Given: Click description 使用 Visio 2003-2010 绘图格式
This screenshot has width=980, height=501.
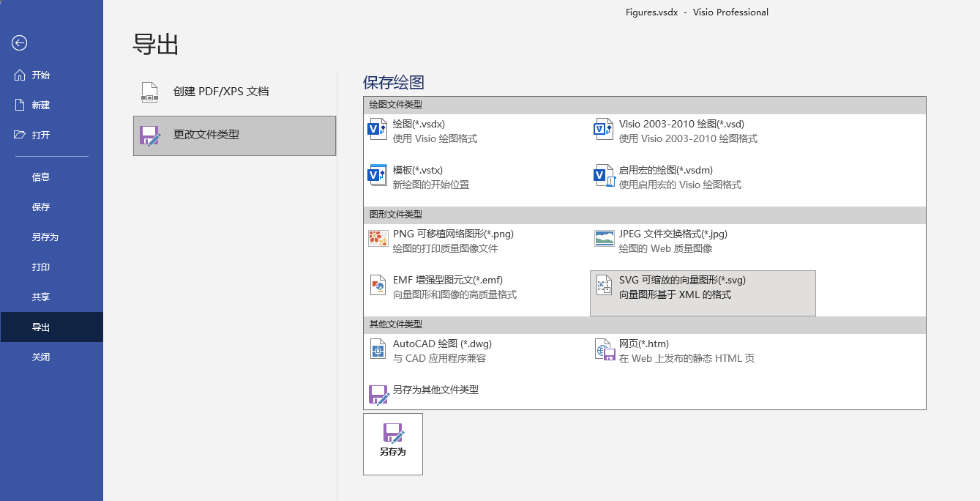Looking at the screenshot, I should 688,138.
